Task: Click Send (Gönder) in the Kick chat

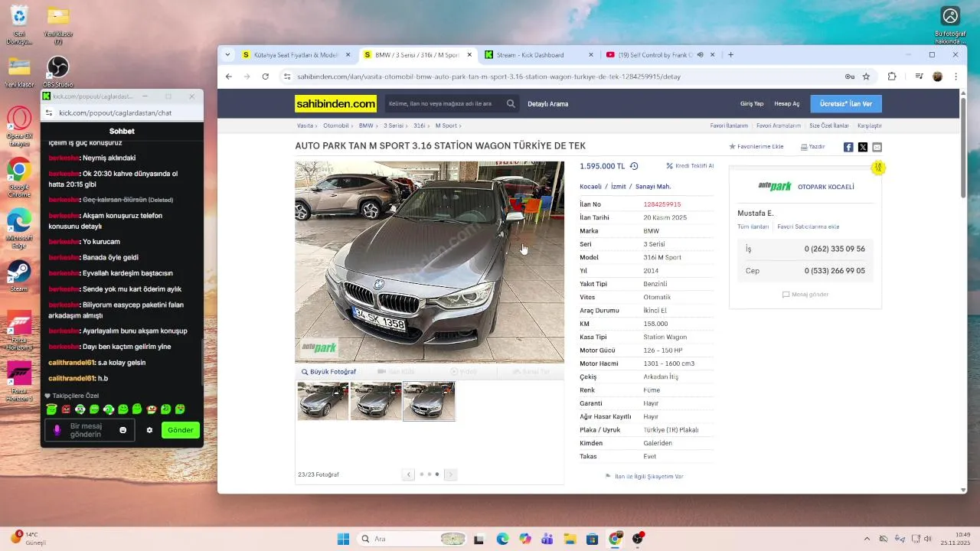Action: [181, 430]
